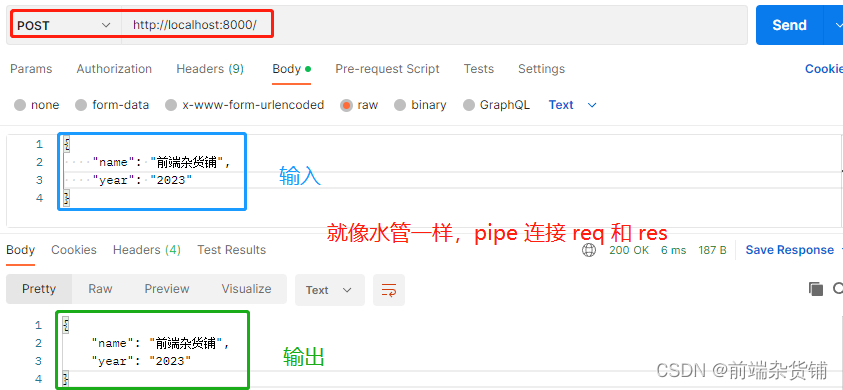Select the form-data body type
The image size is (843, 390).
[x=112, y=105]
